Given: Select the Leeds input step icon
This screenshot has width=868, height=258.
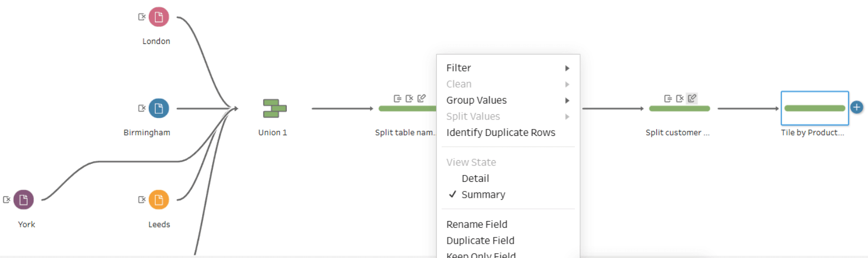Looking at the screenshot, I should click(x=159, y=200).
